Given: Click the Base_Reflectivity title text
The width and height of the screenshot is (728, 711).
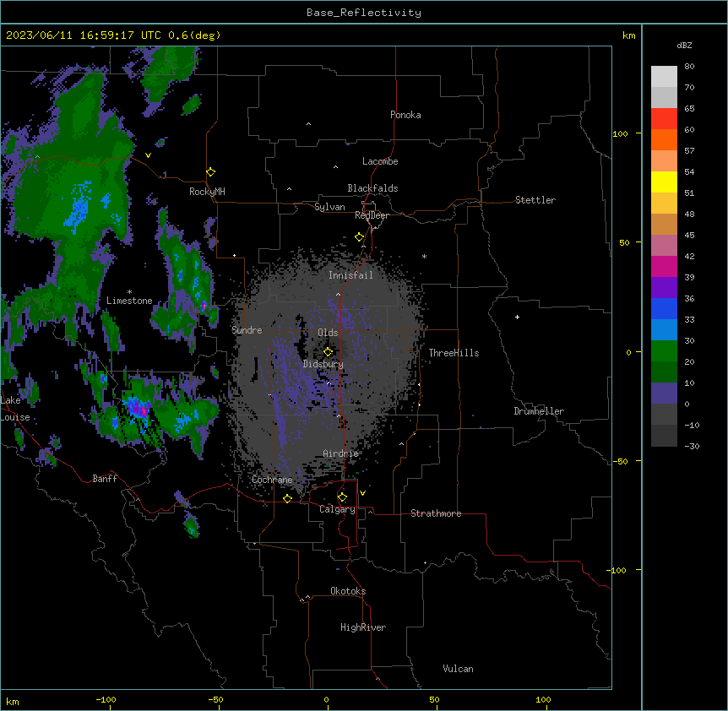Looking at the screenshot, I should point(364,13).
